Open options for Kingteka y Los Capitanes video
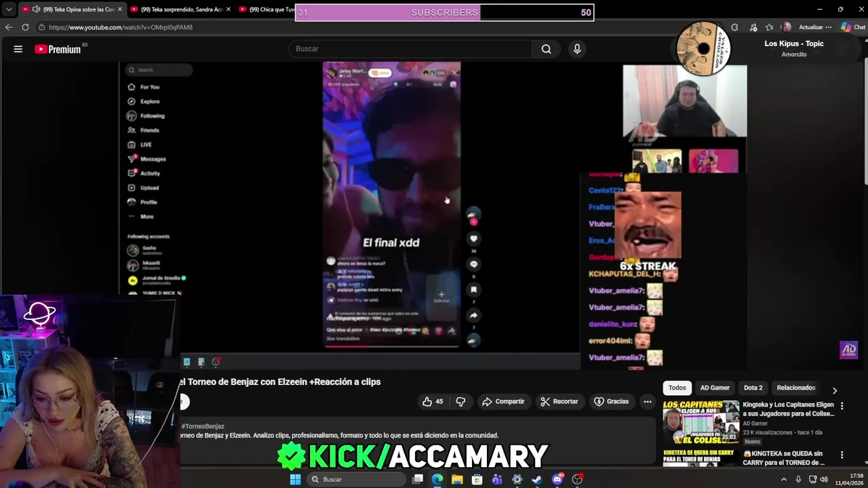Viewport: 868px width, 488px height. (x=842, y=406)
